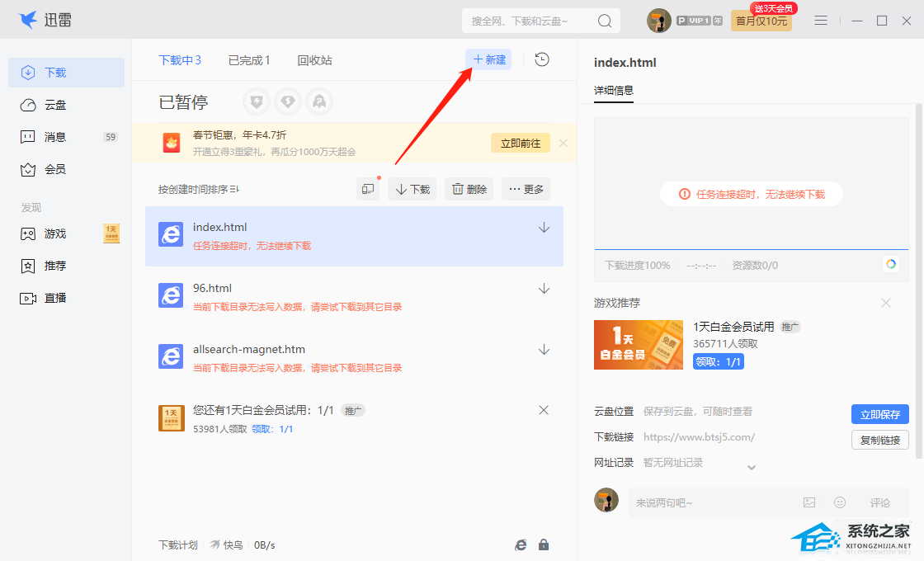Image resolution: width=924 pixels, height=561 pixels.
Task: Open the 回收站 tab
Action: (314, 60)
